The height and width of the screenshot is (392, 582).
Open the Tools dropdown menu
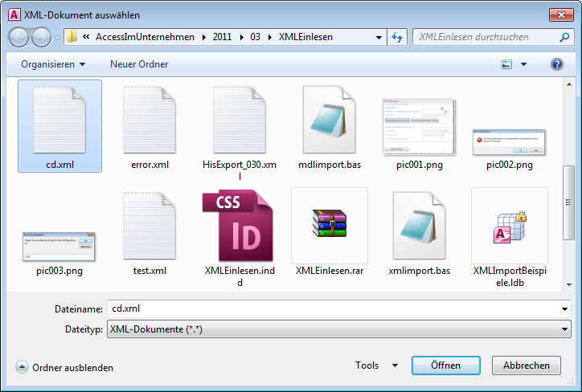coord(376,365)
